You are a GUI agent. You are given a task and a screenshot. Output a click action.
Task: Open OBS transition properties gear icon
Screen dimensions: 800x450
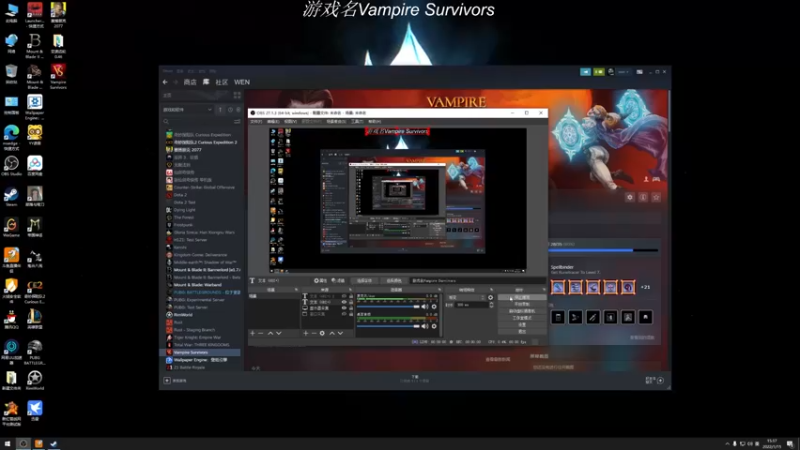point(490,297)
